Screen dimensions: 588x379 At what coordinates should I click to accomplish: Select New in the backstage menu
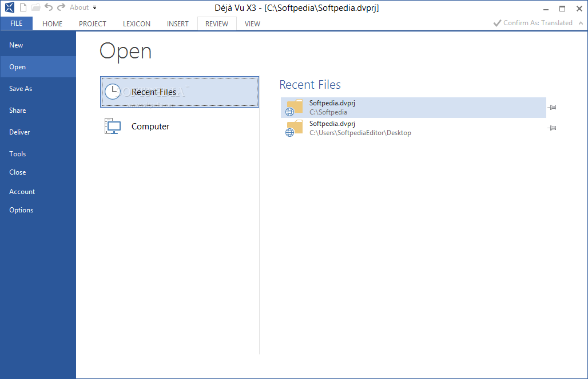pyautogui.click(x=38, y=45)
